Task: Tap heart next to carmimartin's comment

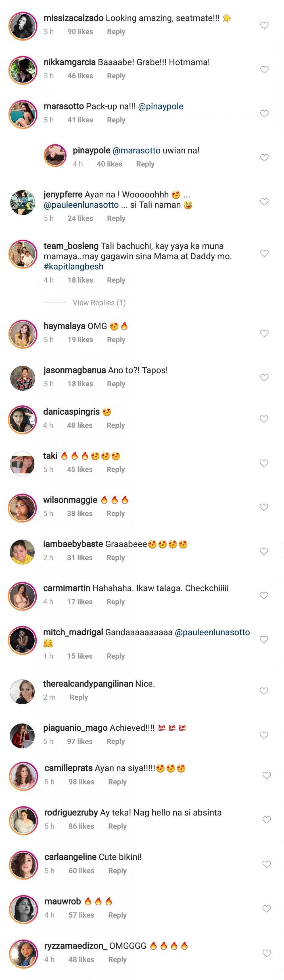Action: (x=264, y=595)
